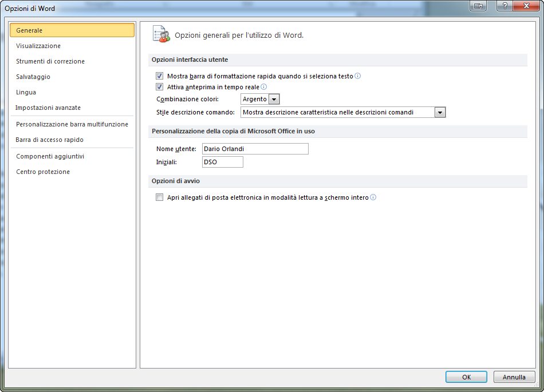Click the Annulla button
Image resolution: width=544 pixels, height=392 pixels.
coord(514,377)
